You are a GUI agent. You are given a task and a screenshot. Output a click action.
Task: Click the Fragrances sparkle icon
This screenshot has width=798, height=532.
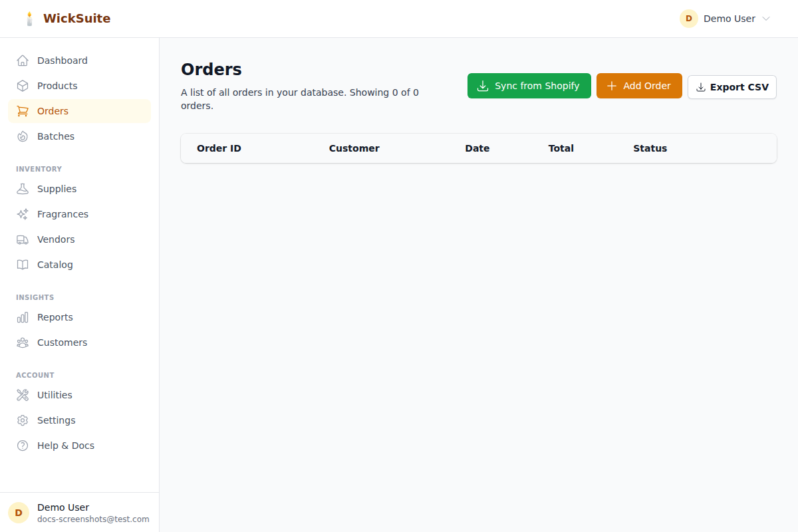pyautogui.click(x=23, y=213)
